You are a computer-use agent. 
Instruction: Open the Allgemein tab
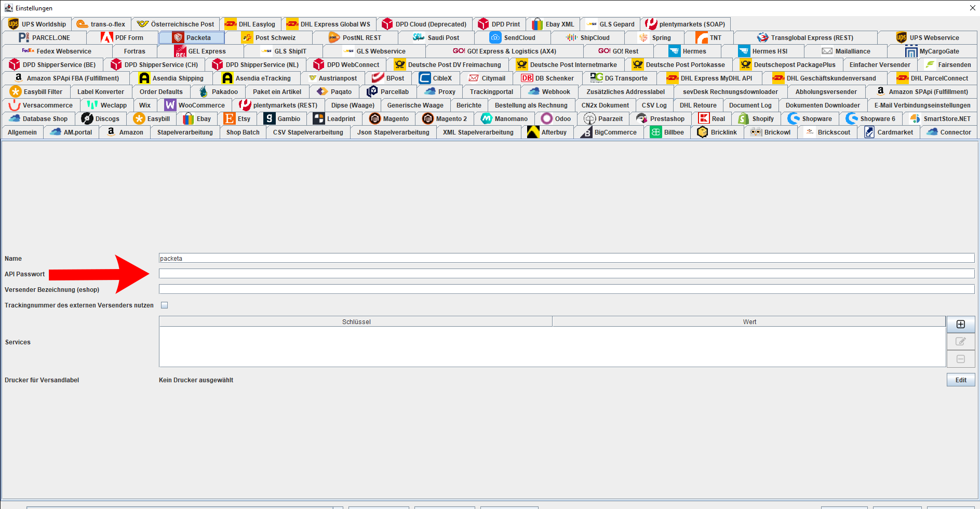tap(22, 132)
